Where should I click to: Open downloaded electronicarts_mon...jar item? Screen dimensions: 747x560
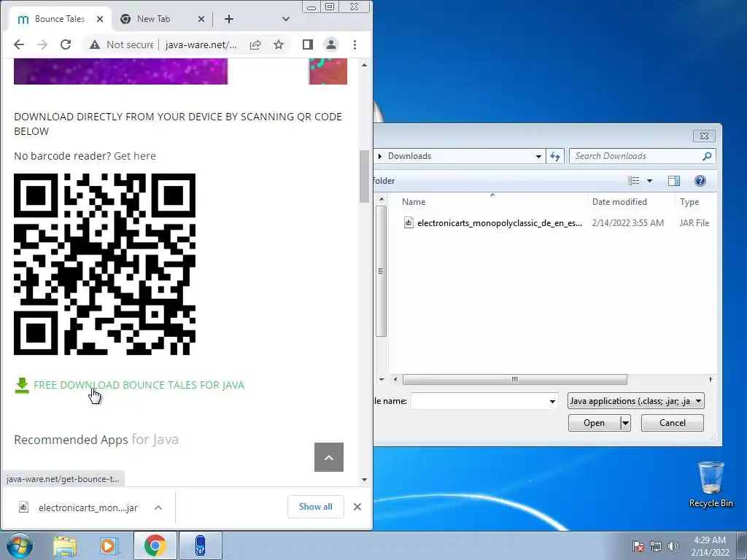[x=79, y=507]
